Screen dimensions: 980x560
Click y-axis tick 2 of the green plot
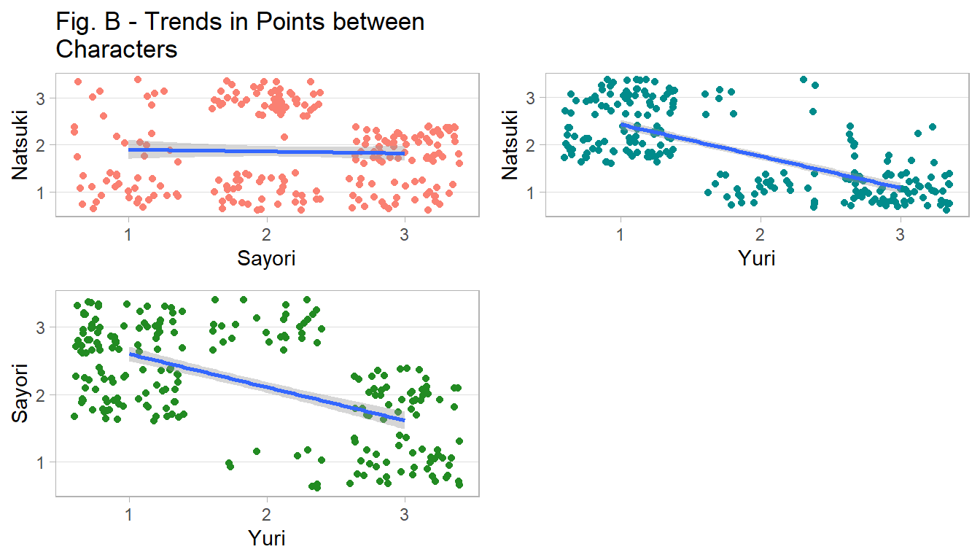point(42,395)
